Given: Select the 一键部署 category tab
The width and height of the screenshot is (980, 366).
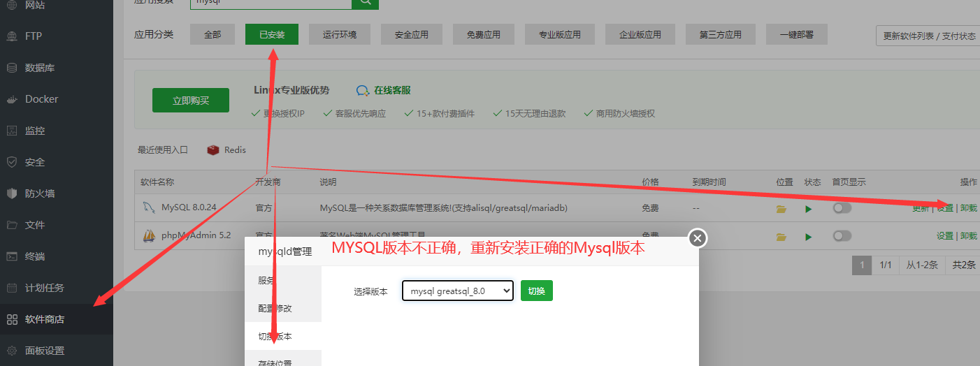Looking at the screenshot, I should (x=797, y=34).
